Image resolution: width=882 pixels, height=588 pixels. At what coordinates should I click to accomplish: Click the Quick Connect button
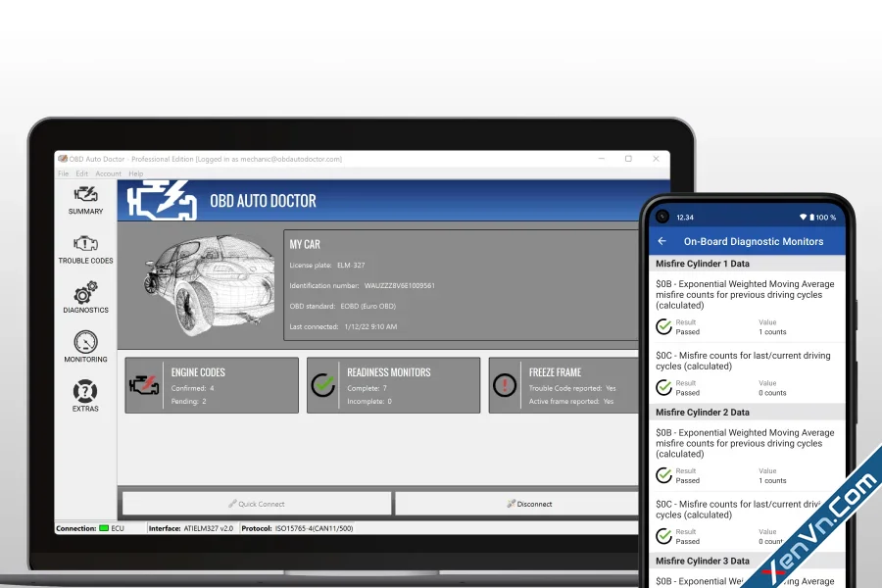[257, 504]
